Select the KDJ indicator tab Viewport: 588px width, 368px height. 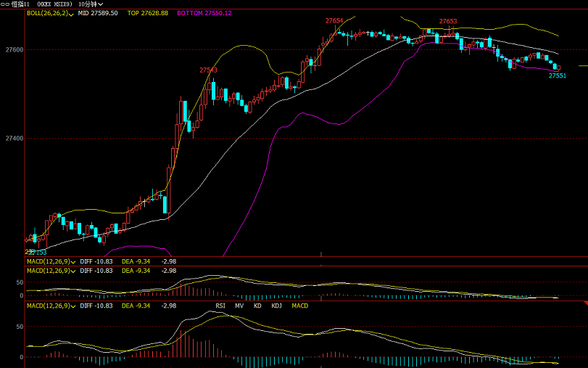point(276,306)
